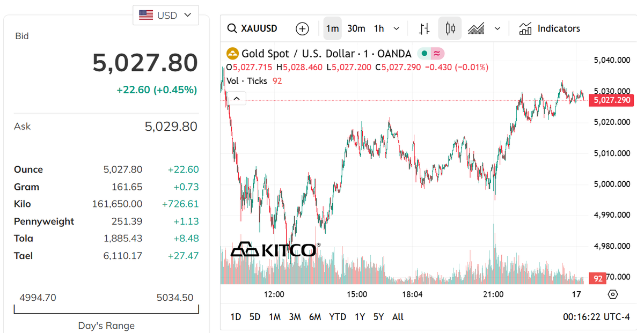Open the USD currency dropdown
The height and width of the screenshot is (333, 644).
[x=165, y=15]
